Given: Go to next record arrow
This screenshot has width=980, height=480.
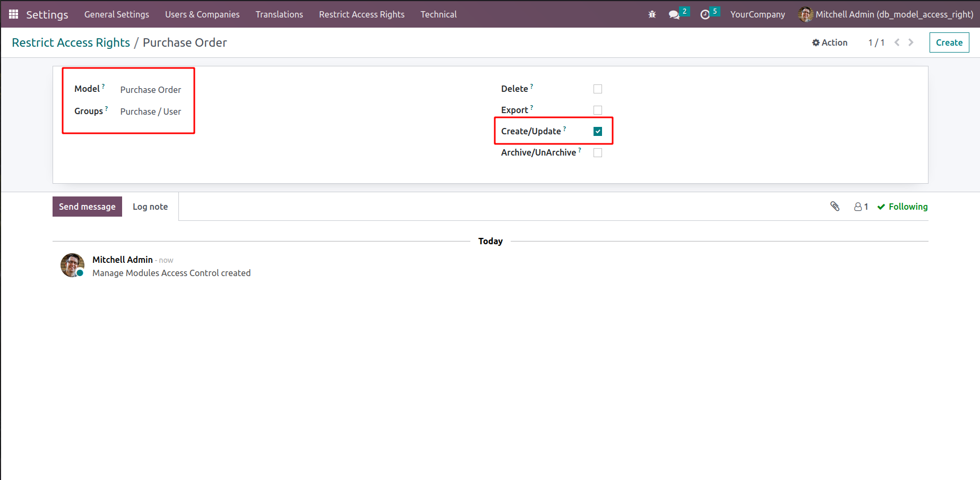Looking at the screenshot, I should [x=911, y=42].
